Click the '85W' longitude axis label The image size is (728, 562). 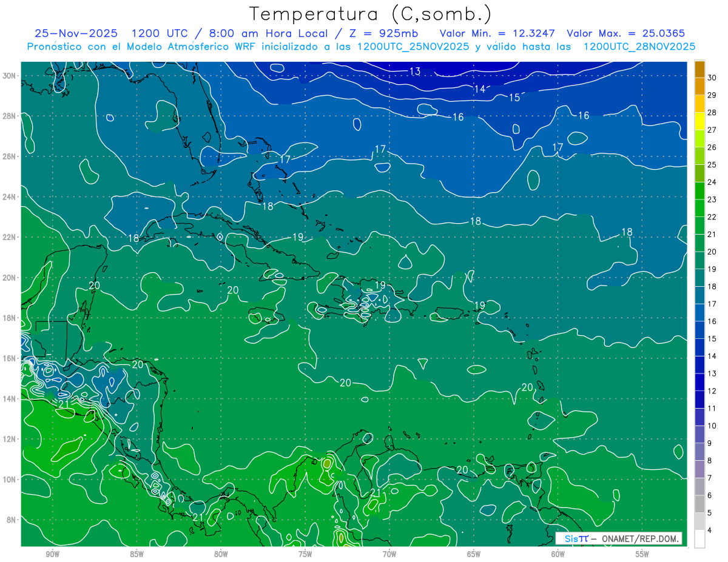136,554
